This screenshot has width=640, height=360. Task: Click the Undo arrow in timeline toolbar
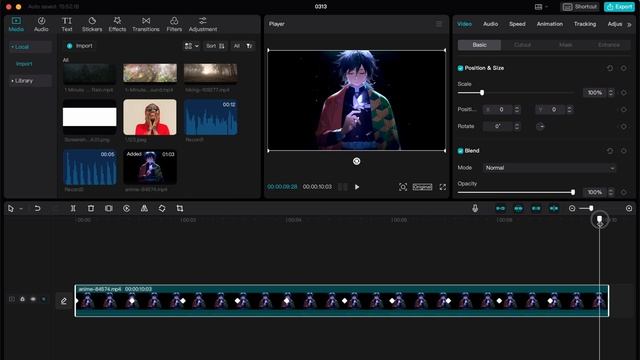37,208
